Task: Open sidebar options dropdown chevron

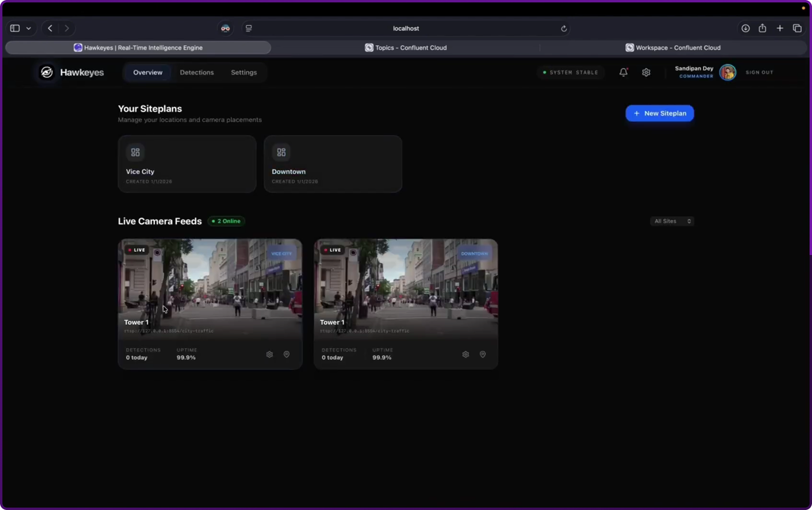Action: tap(29, 28)
